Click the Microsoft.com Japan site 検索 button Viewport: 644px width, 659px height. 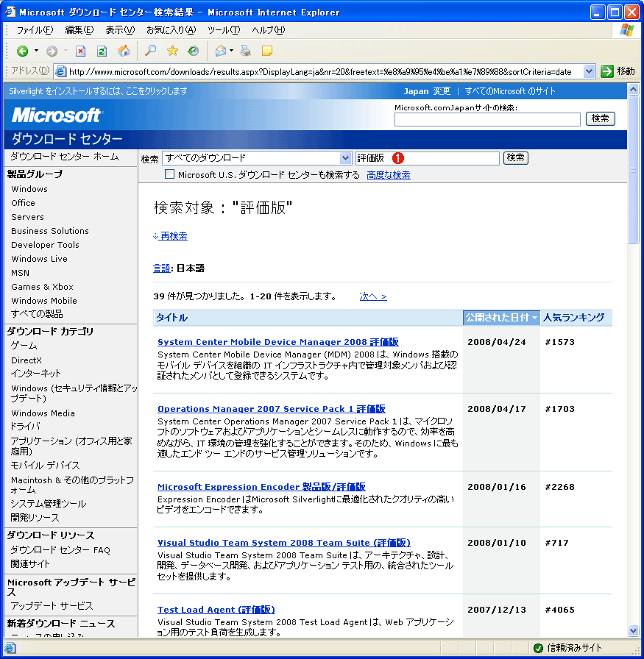pyautogui.click(x=601, y=119)
